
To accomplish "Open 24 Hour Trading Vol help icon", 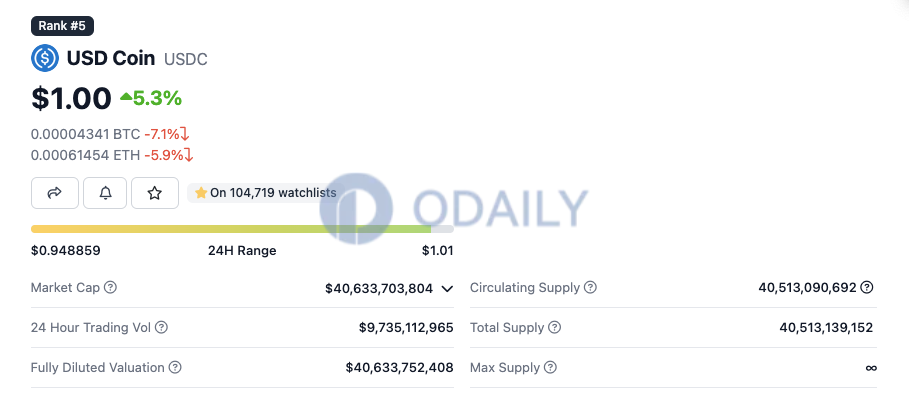I will point(162,327).
